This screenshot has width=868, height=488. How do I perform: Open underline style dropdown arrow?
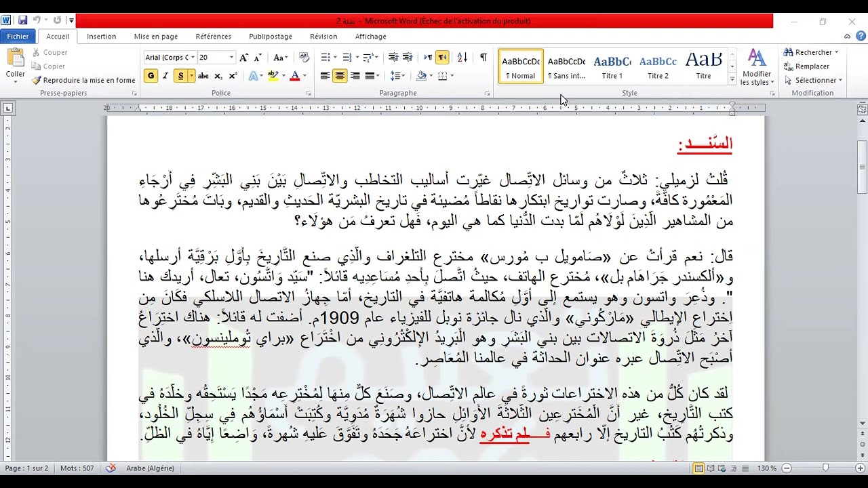point(191,76)
